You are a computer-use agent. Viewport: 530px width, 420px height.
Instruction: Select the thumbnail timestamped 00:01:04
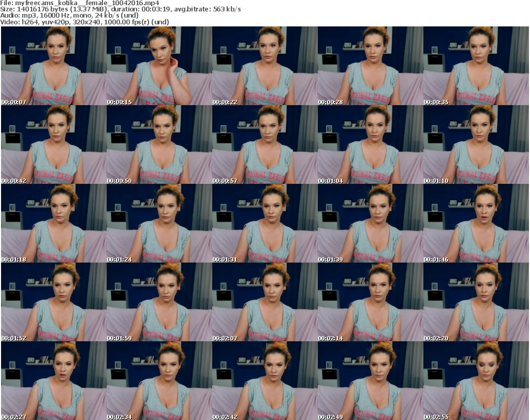370,144
